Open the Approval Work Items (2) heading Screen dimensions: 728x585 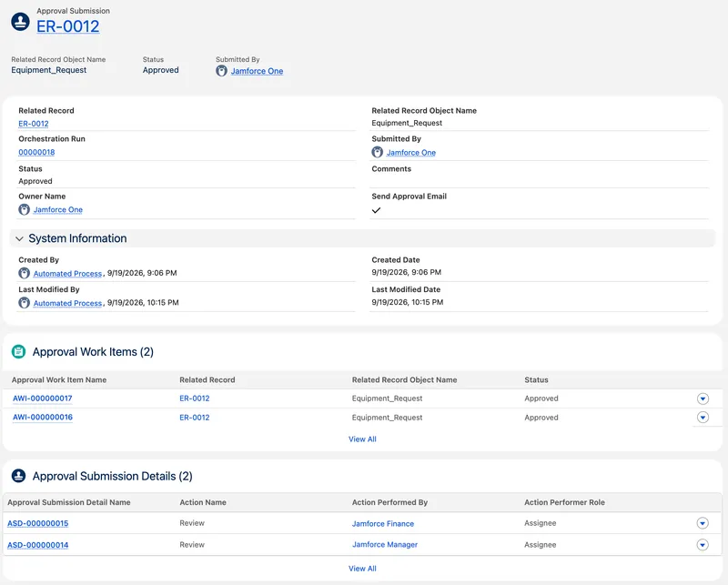tap(93, 352)
